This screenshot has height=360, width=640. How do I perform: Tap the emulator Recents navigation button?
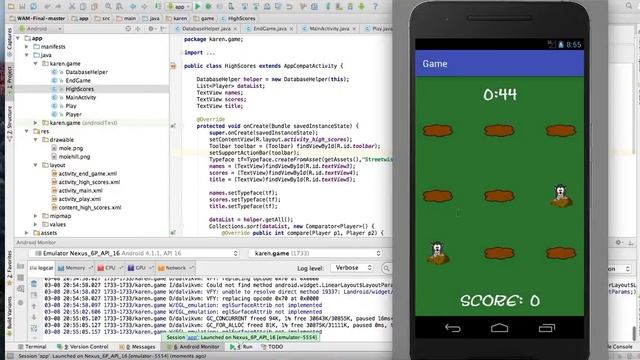coord(547,328)
